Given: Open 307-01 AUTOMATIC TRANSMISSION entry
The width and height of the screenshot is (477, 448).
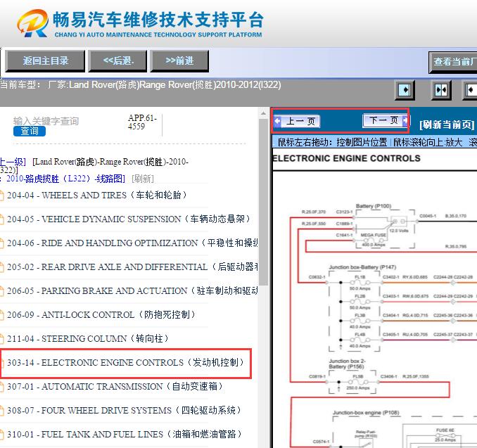Looking at the screenshot, I should pyautogui.click(x=115, y=387).
